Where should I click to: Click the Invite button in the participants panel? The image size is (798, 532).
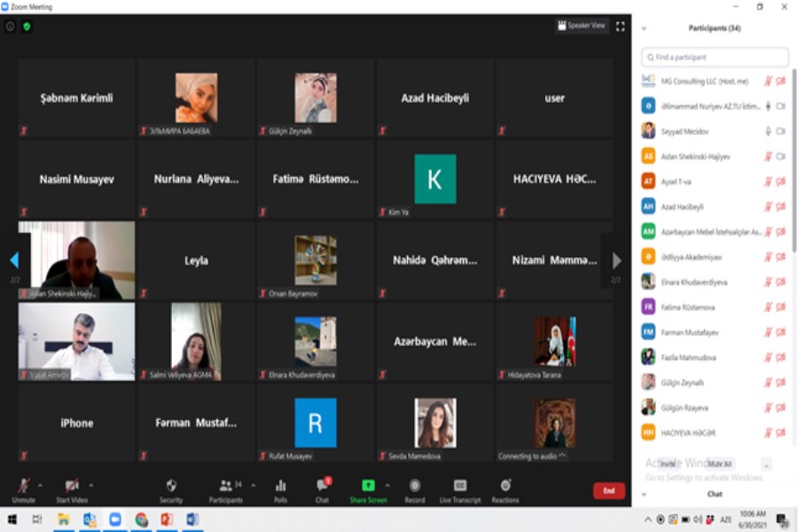click(668, 464)
